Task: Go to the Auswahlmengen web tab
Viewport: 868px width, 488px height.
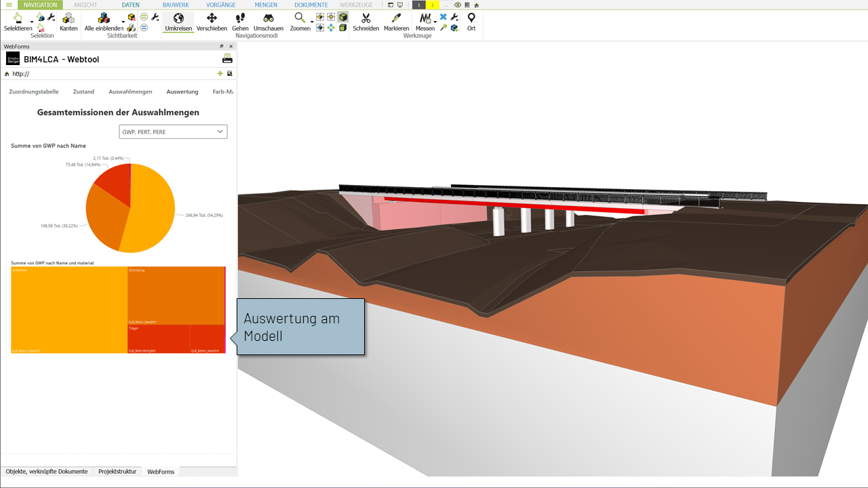Action: pos(130,91)
